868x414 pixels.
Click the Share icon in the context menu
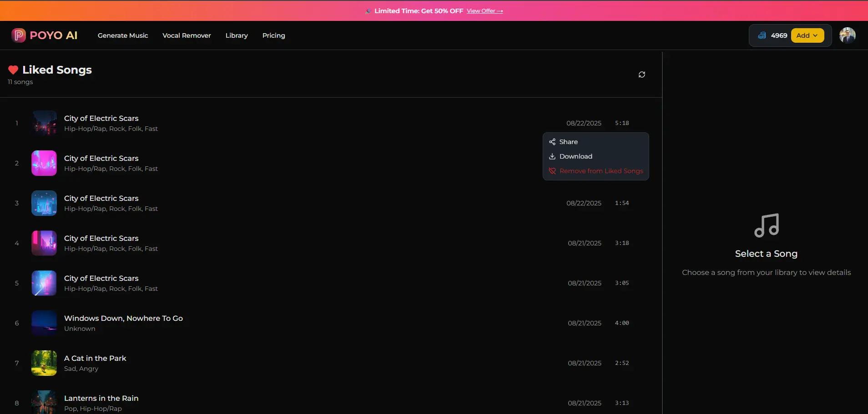click(x=552, y=142)
